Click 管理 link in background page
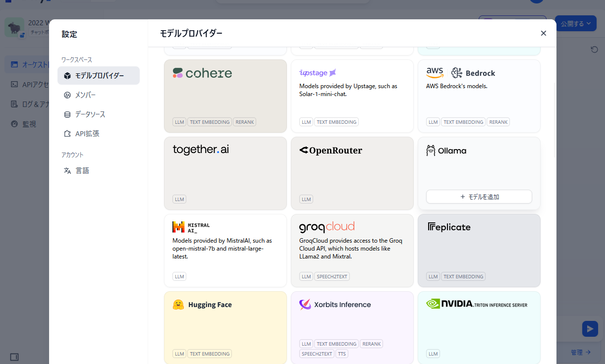The height and width of the screenshot is (364, 605). [580, 353]
